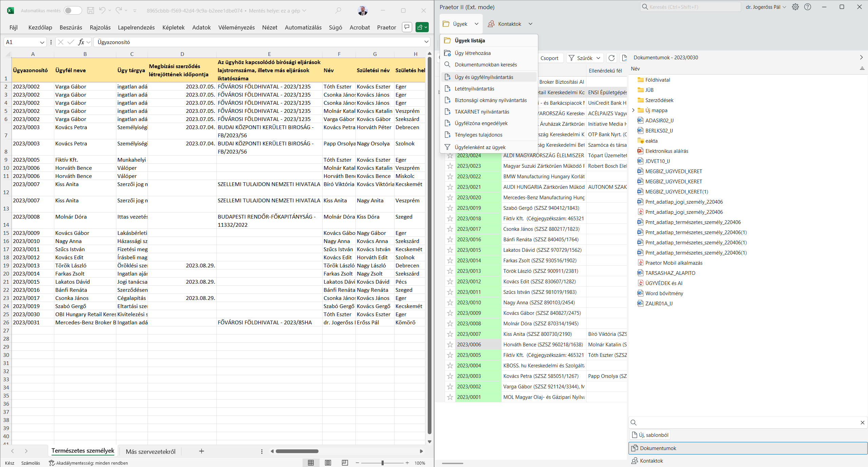Click the Új, sablonból button
Viewport: 868px width, 467px height.
click(650, 435)
